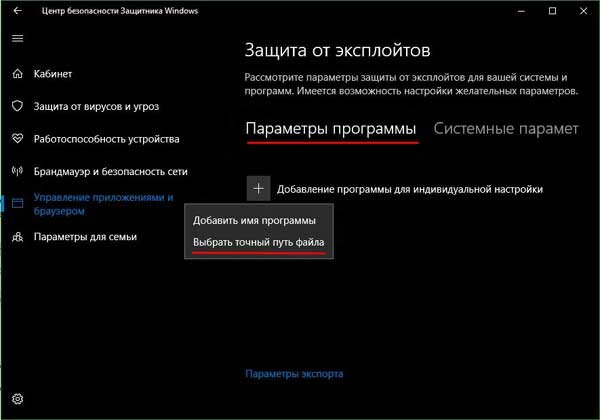Maximize the Defender Security Center window
The width and height of the screenshot is (600, 420).
[553, 11]
